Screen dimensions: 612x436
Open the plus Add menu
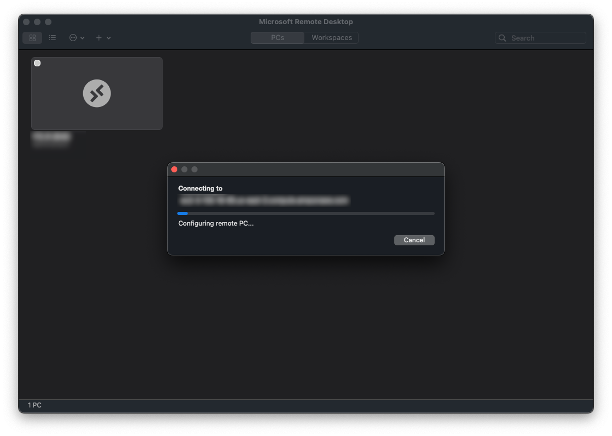pyautogui.click(x=103, y=38)
